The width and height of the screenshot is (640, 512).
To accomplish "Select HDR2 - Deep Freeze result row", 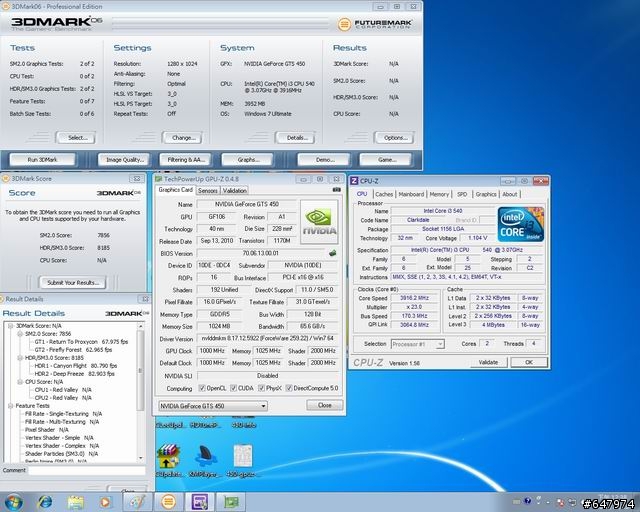I will pyautogui.click(x=75, y=374).
